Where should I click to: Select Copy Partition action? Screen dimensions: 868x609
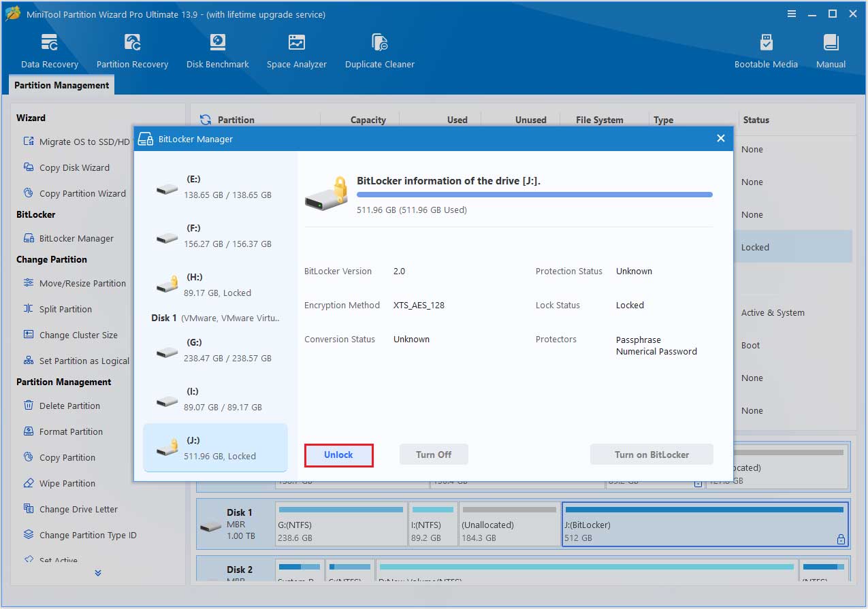(59, 457)
